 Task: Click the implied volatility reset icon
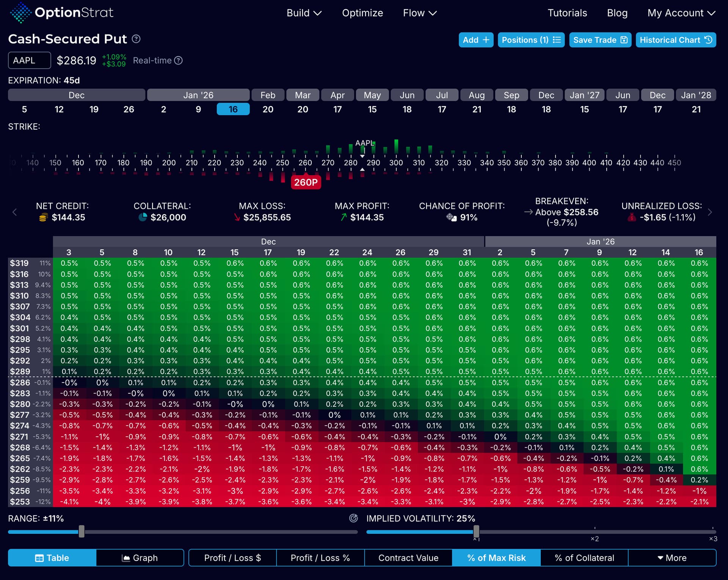[x=353, y=518]
